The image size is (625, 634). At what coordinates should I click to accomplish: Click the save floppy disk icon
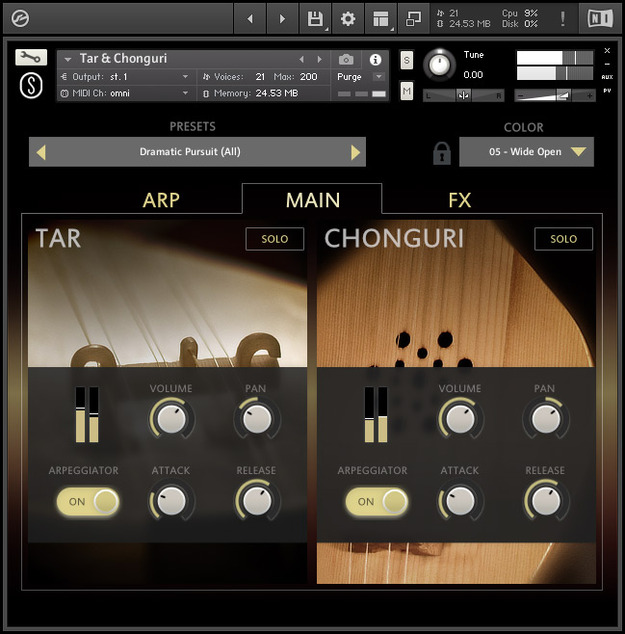[x=315, y=18]
